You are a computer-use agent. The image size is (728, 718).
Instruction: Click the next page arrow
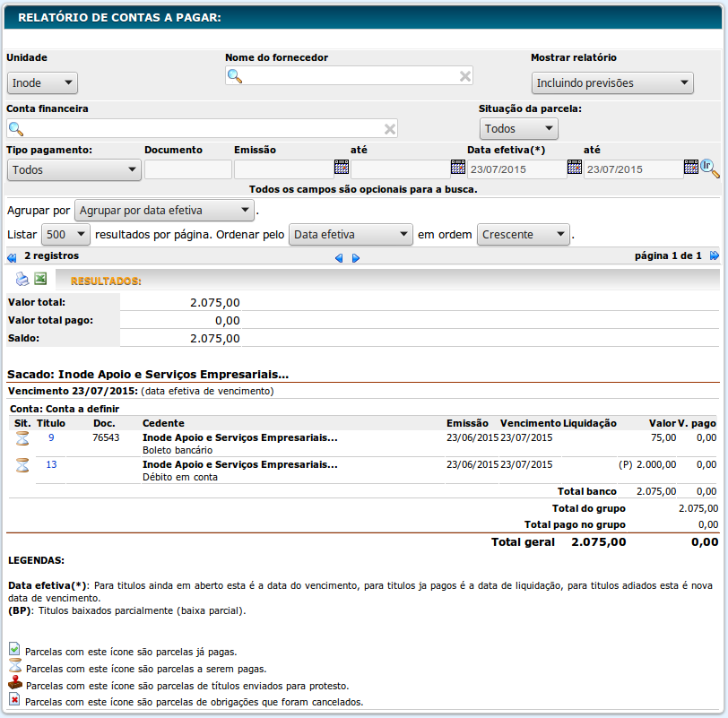(x=356, y=258)
